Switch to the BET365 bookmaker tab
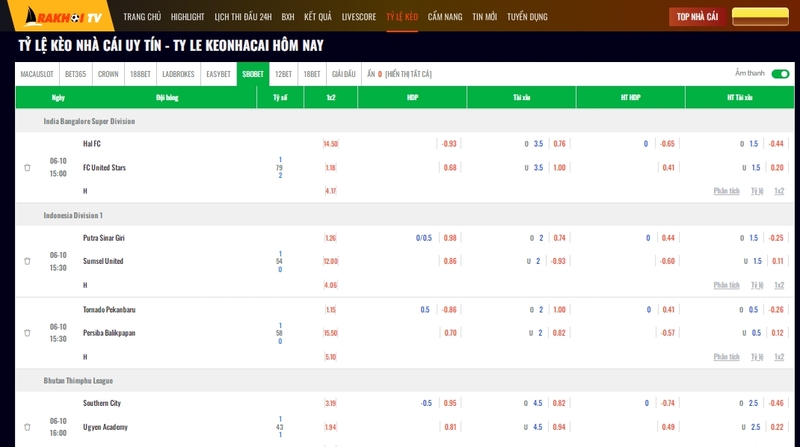 (75, 74)
